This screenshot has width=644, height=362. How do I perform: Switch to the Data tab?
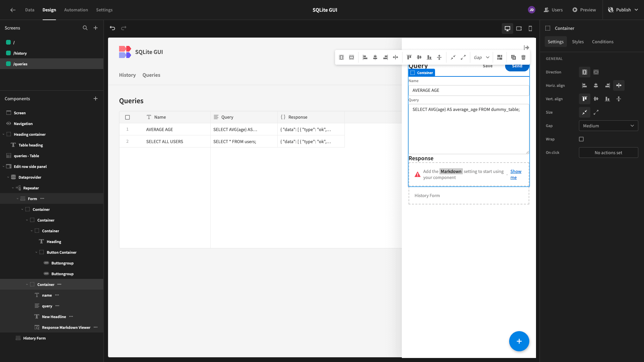tap(30, 10)
